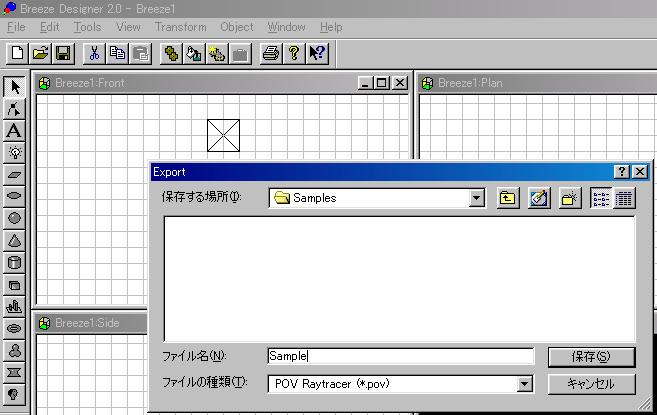Select the vertex edit tool below the arrow
Image resolution: width=657 pixels, height=415 pixels.
(15, 109)
